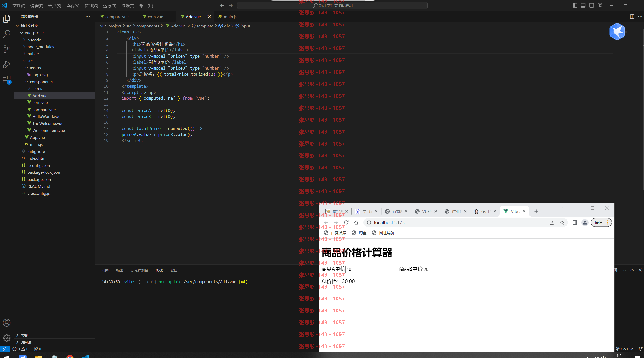Screen dimensions: 644x358
Task: Open the Accounts menu icon
Action: [x=7, y=323]
